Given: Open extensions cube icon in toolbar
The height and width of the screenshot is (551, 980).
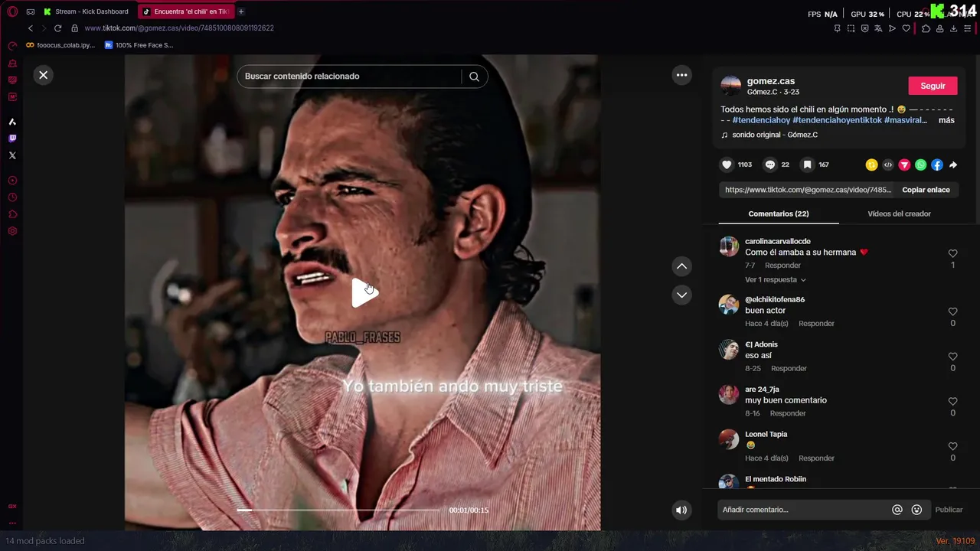Looking at the screenshot, I should tap(926, 28).
